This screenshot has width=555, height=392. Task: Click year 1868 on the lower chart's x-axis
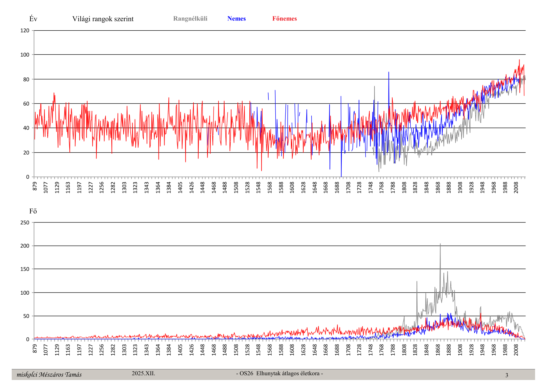tap(438, 350)
